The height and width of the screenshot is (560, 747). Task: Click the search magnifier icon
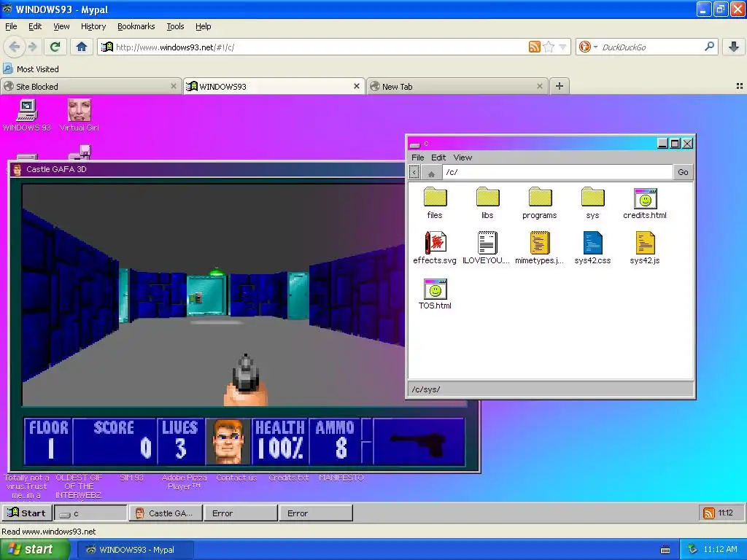coord(709,47)
